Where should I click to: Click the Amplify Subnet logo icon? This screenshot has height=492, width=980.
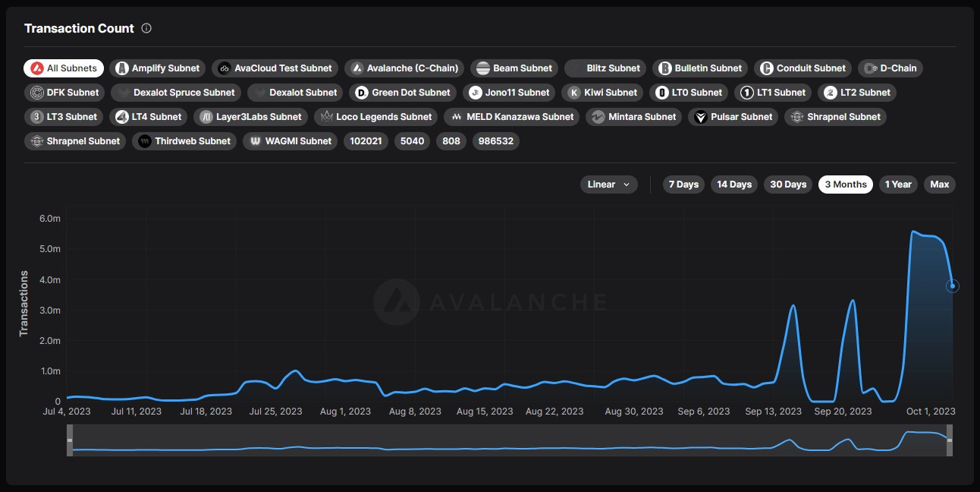pyautogui.click(x=121, y=68)
